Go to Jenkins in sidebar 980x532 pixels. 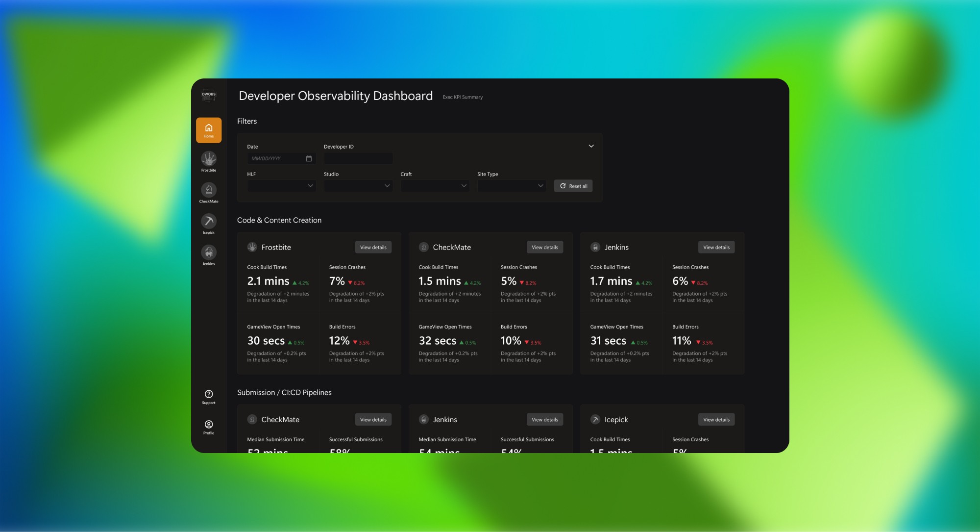[209, 253]
